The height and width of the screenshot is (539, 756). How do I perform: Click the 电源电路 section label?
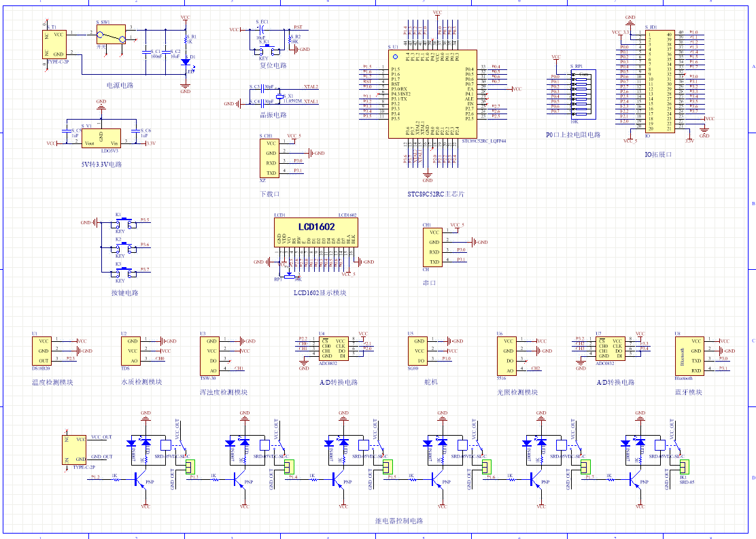(x=120, y=86)
